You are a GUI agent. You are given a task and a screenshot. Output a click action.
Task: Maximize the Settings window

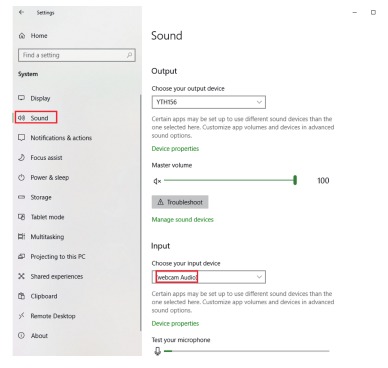(x=373, y=13)
